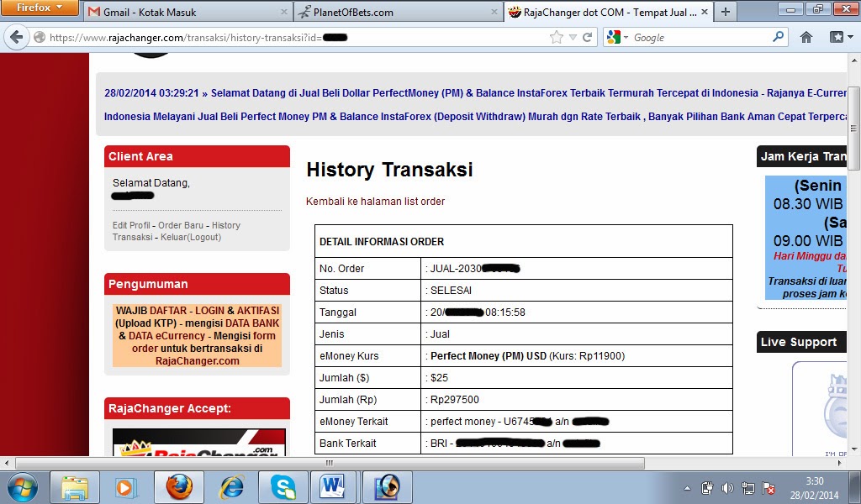
Task: Click the History Transaksi heading
Action: (x=389, y=170)
